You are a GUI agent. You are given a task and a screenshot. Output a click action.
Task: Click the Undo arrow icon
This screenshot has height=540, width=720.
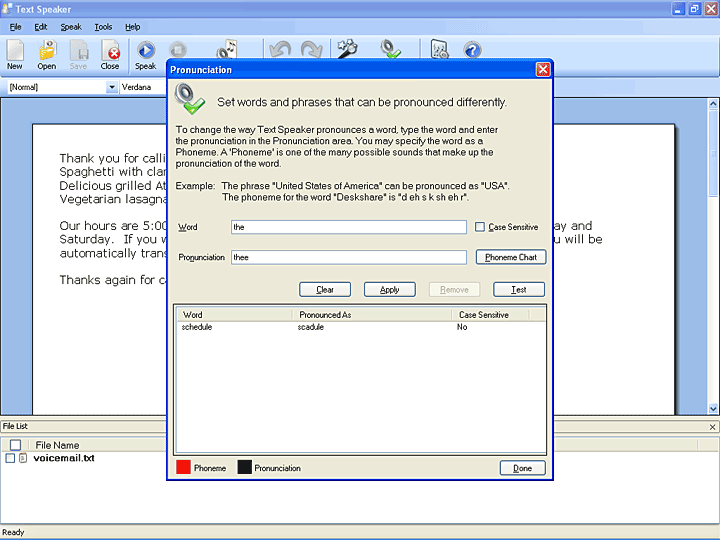(280, 49)
